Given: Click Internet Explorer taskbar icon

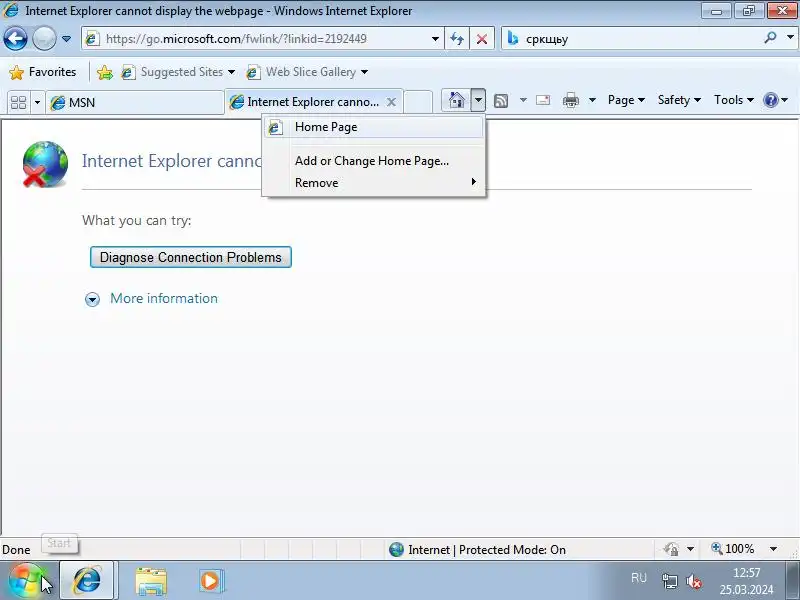Looking at the screenshot, I should point(87,581).
